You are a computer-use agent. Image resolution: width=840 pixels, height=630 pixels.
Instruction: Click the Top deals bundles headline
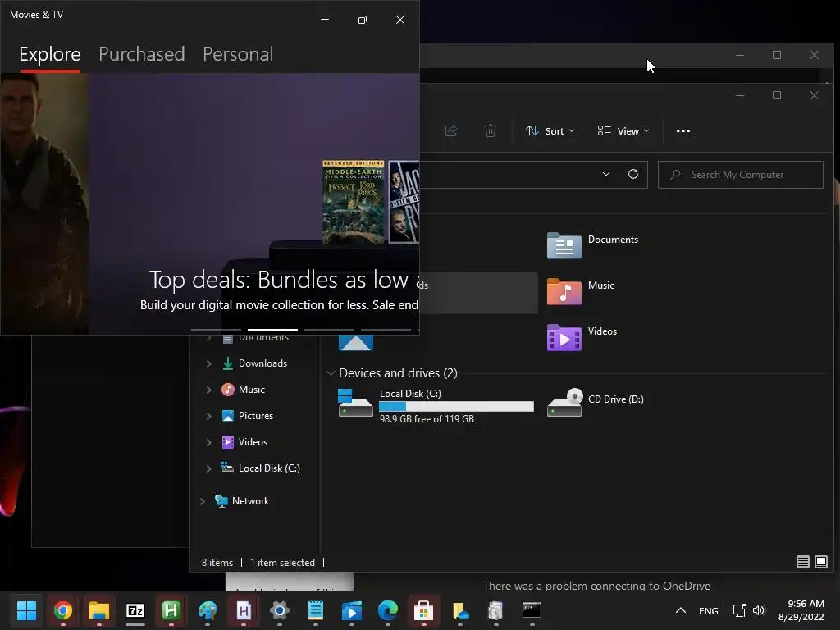point(283,280)
